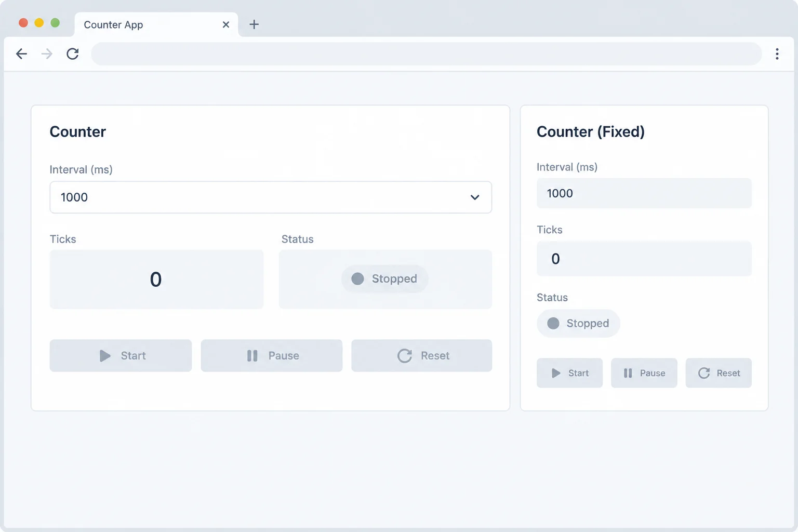The image size is (798, 532).
Task: Click the green window maximize dot
Action: (55, 23)
